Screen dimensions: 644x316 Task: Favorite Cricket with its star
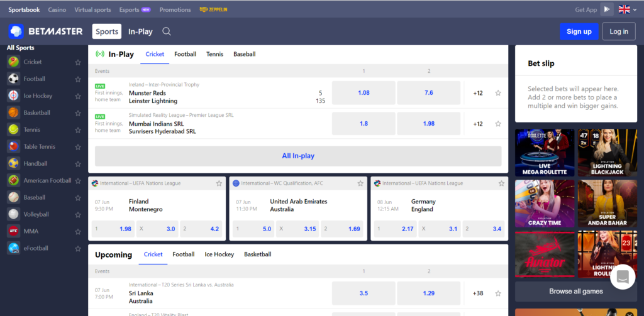coord(78,62)
